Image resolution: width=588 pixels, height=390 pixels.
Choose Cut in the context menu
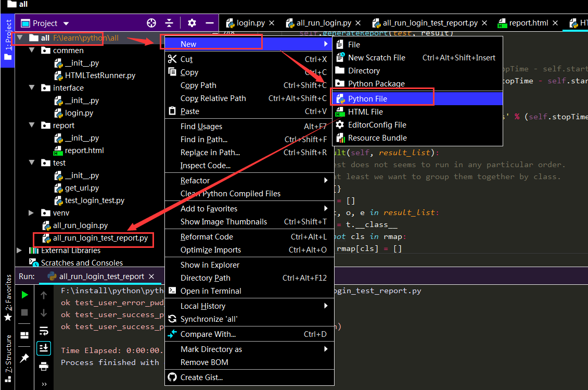tap(249, 59)
